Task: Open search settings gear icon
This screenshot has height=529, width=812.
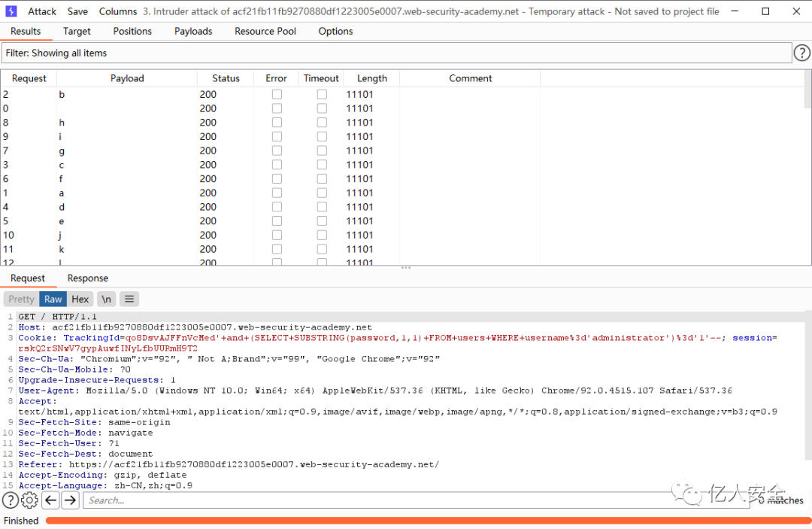Action: [29, 500]
